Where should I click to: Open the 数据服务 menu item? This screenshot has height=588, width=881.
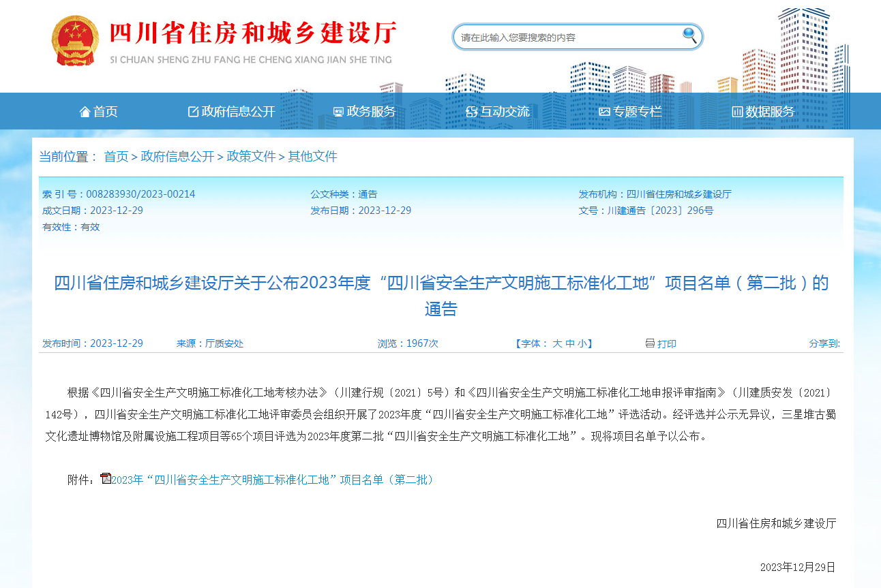(770, 112)
